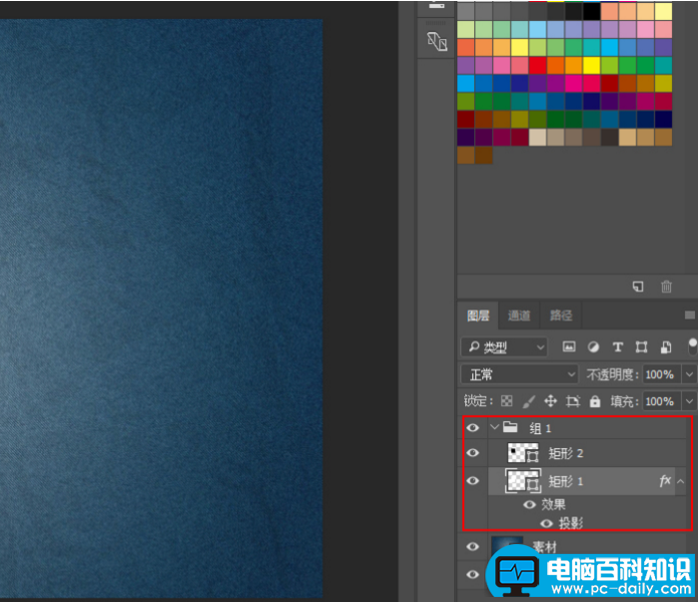Filter layers by smart object icon
The width and height of the screenshot is (700, 602).
pos(666,346)
